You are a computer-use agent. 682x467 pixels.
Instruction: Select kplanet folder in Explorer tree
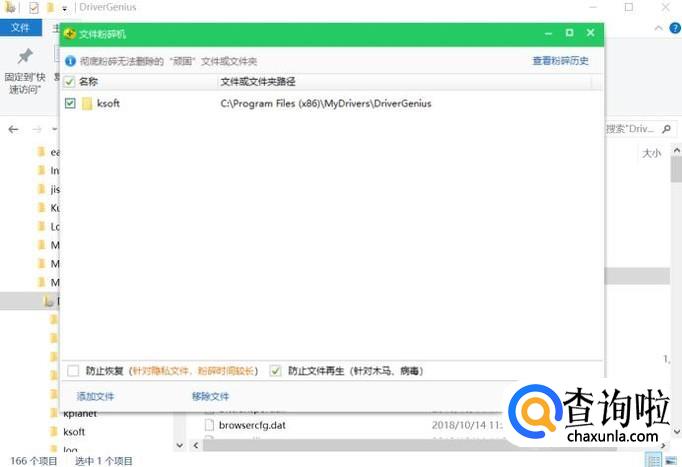[x=80, y=414]
